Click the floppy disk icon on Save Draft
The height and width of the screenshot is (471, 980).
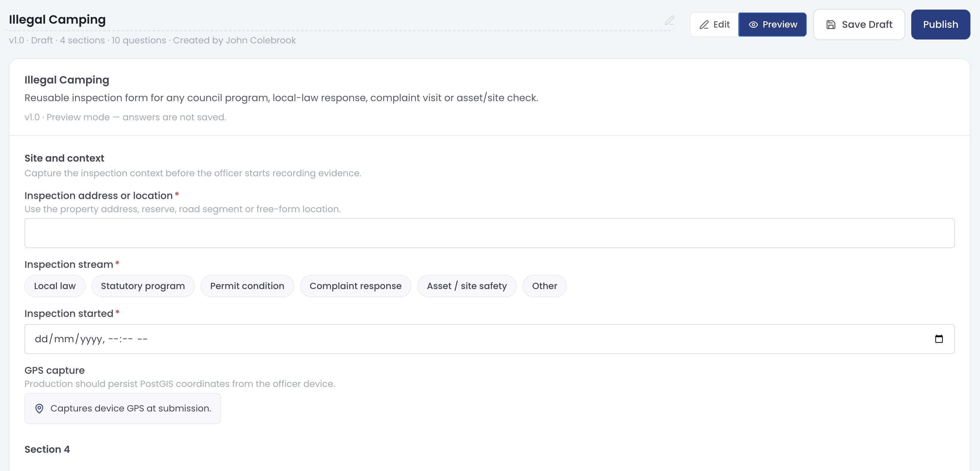[831, 25]
